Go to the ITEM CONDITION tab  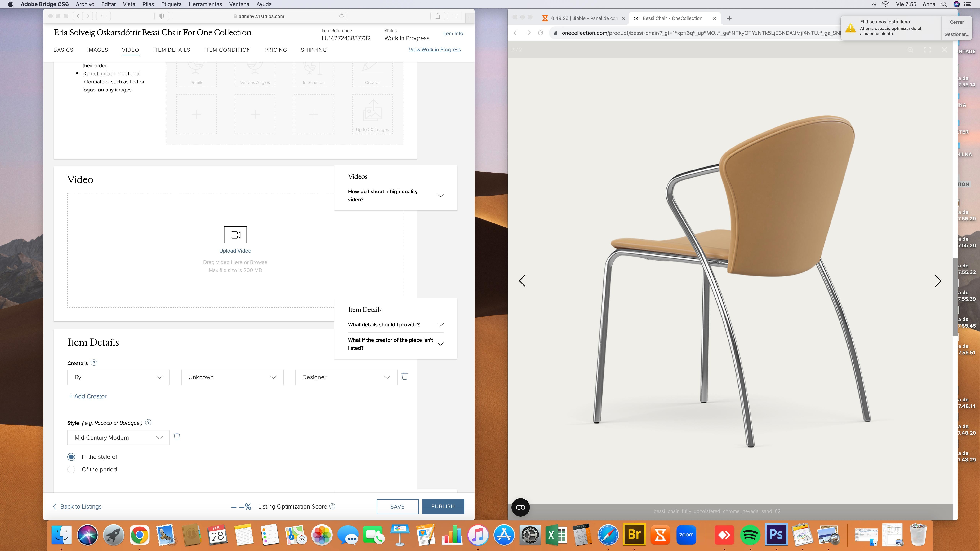click(228, 50)
